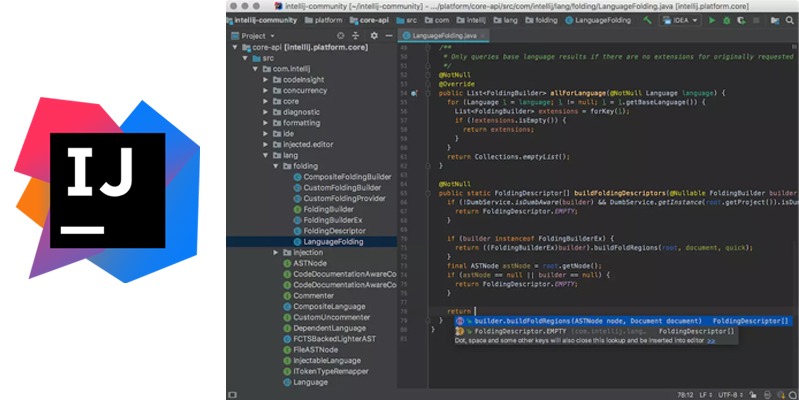Expand the injection package
The width and height of the screenshot is (799, 400).
pos(276,252)
